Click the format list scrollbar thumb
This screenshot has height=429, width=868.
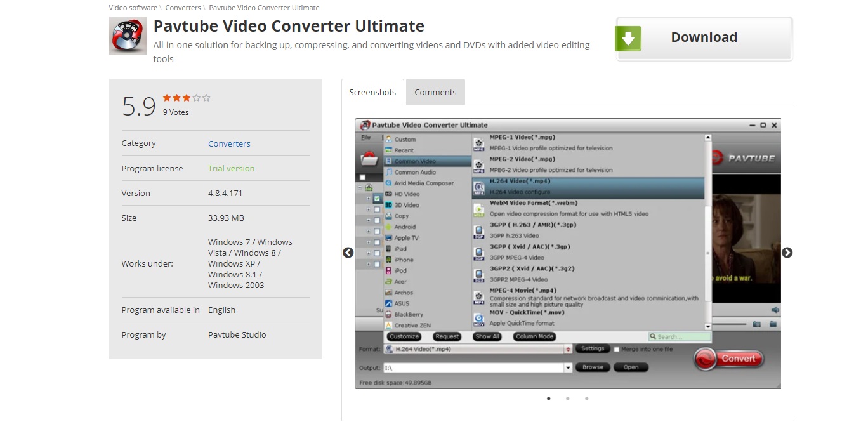click(x=708, y=253)
